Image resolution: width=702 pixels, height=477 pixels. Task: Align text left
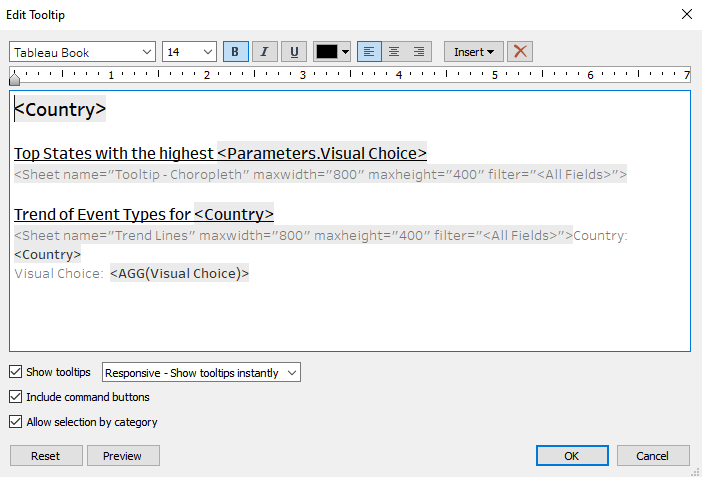coord(370,52)
